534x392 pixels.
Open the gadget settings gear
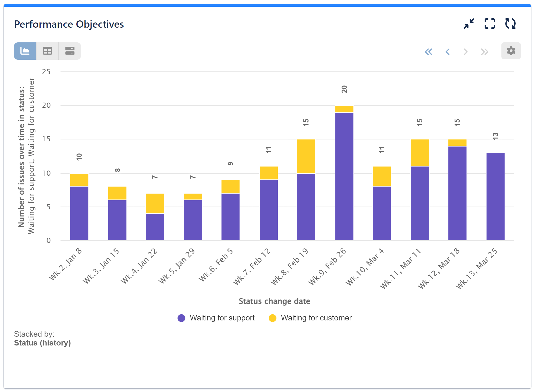[511, 51]
